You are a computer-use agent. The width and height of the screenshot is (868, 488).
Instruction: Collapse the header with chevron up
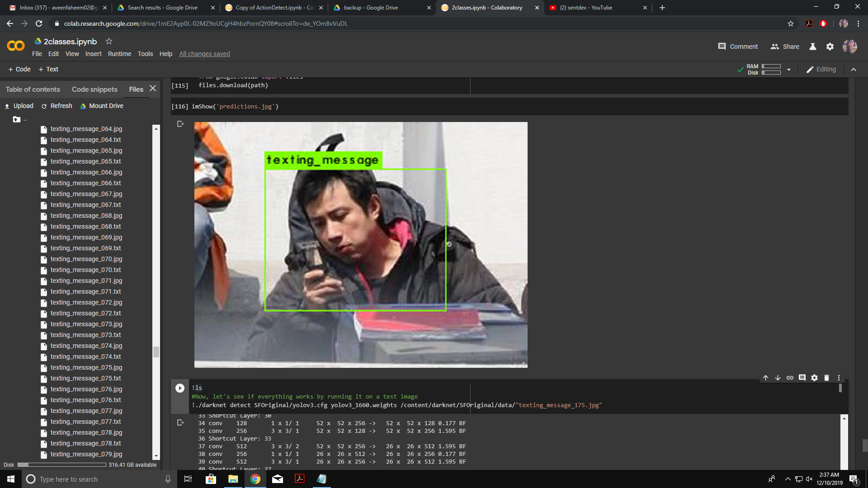tap(854, 69)
